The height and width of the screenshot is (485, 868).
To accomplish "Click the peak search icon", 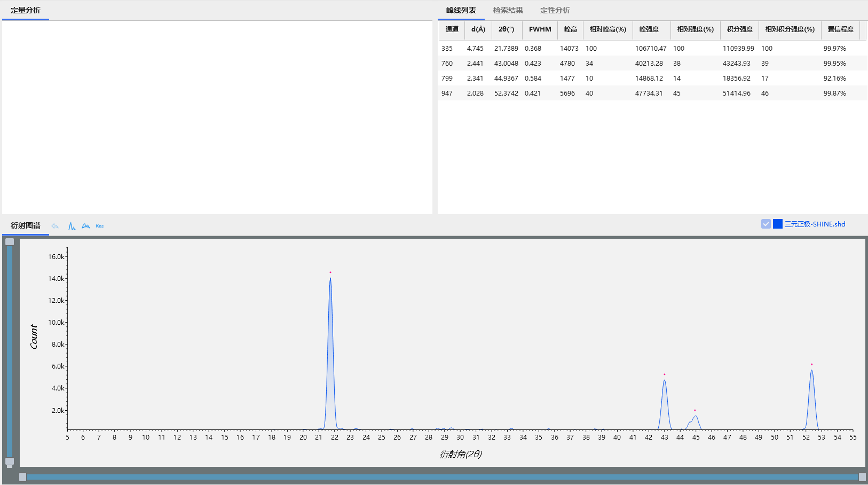I will click(72, 226).
